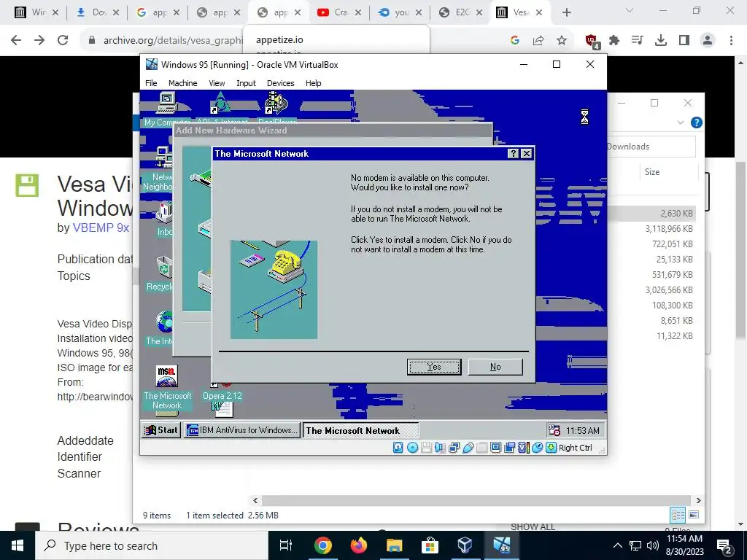
Task: Select IBM AntiVirus for Windows taskbar button
Action: click(242, 430)
